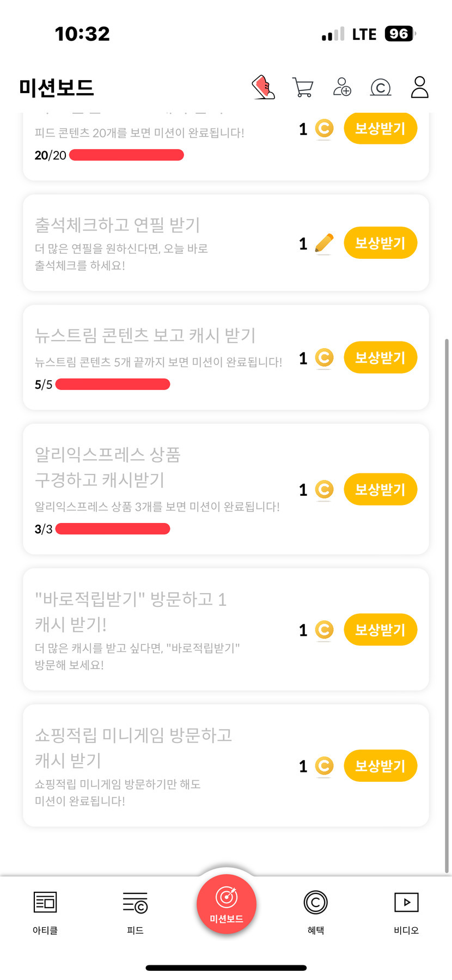This screenshot has width=452, height=980.
Task: Open the cash coin icon in header
Action: (381, 87)
